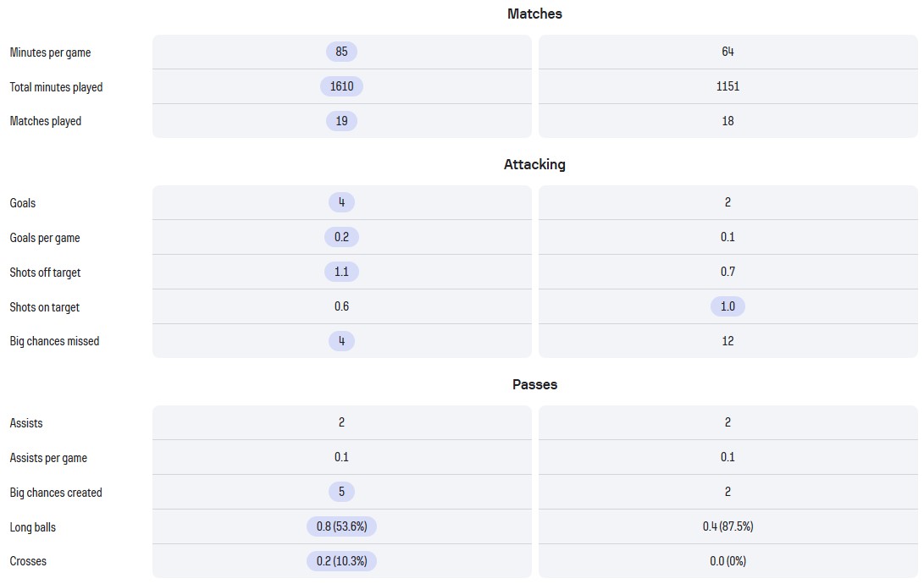The width and height of the screenshot is (924, 584).
Task: Select the highlighted 5 big chances created value
Action: (x=341, y=492)
